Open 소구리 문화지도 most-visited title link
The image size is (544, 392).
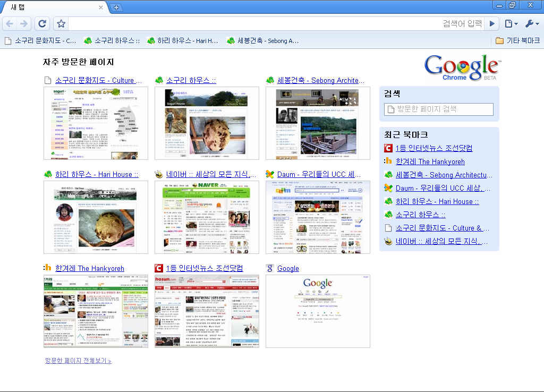click(x=98, y=81)
